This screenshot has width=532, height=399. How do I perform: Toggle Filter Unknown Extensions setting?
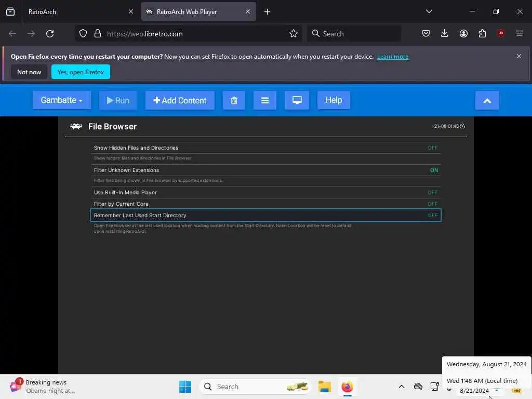click(265, 170)
